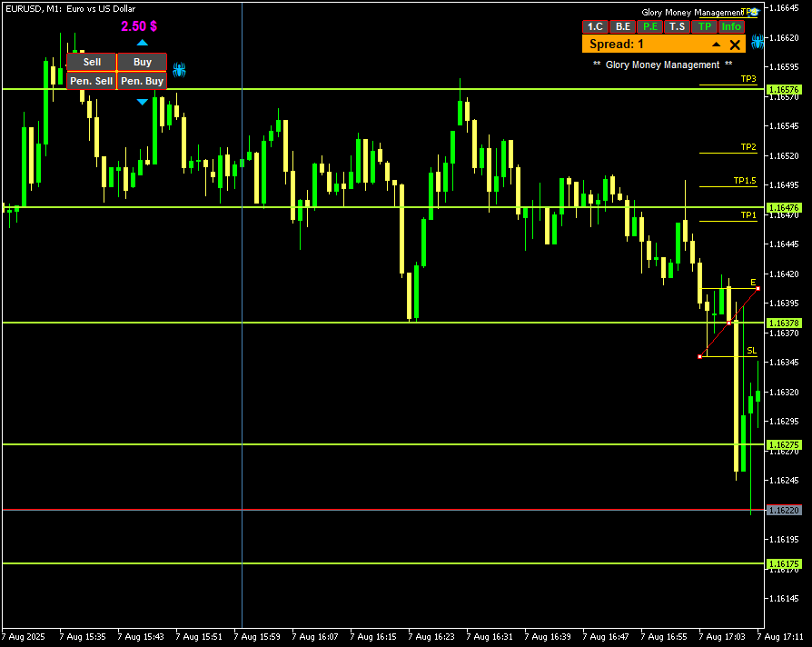Click the TP2 level label
This screenshot has width=812, height=647.
coord(748,147)
